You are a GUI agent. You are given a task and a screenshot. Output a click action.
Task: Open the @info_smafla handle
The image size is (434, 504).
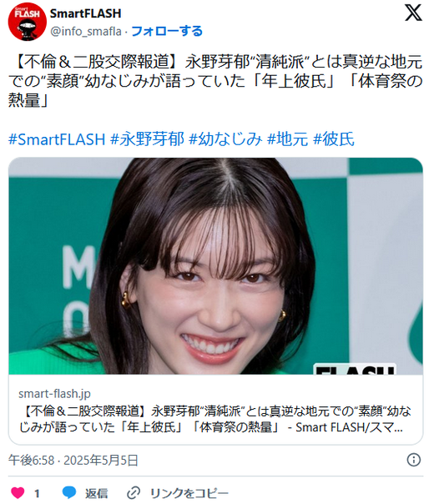(x=86, y=32)
